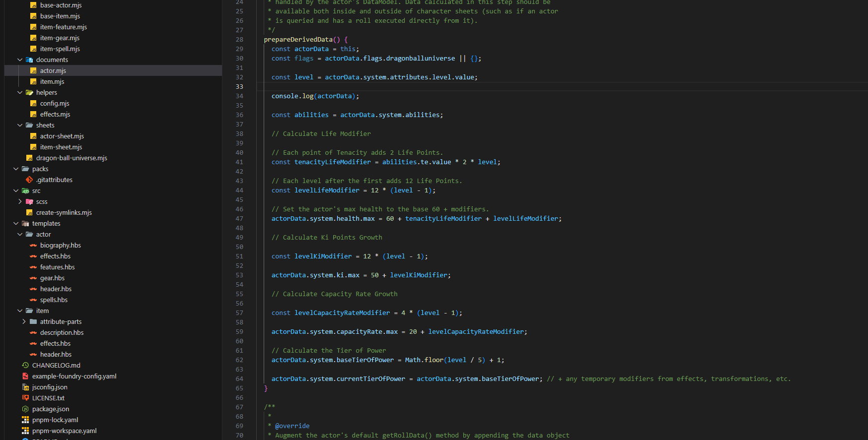Collapse the helpers folder chevron
The width and height of the screenshot is (868, 440).
click(20, 92)
